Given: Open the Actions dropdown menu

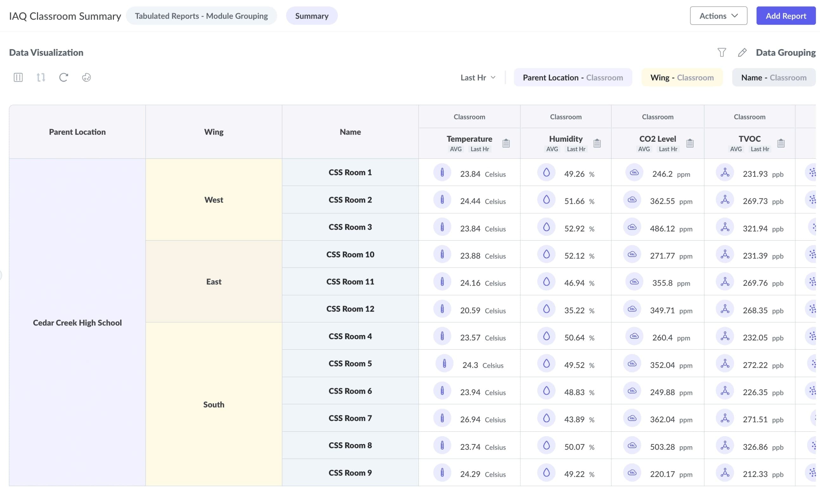Looking at the screenshot, I should coord(718,16).
